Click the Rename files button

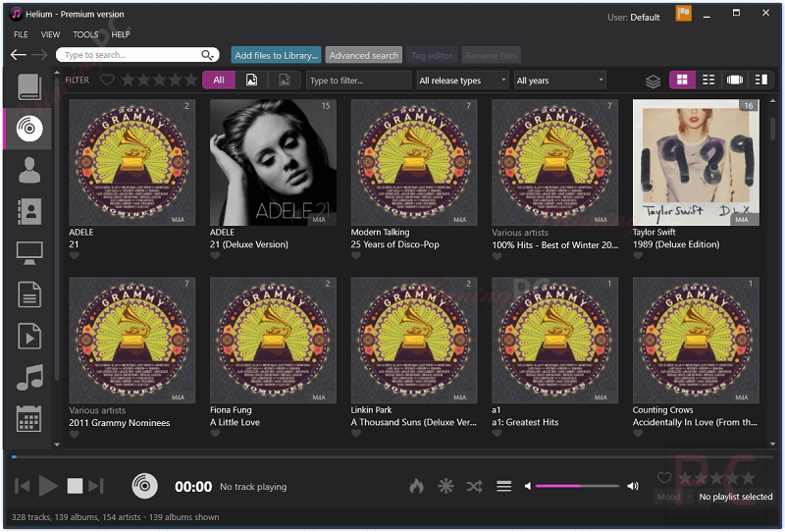(491, 55)
